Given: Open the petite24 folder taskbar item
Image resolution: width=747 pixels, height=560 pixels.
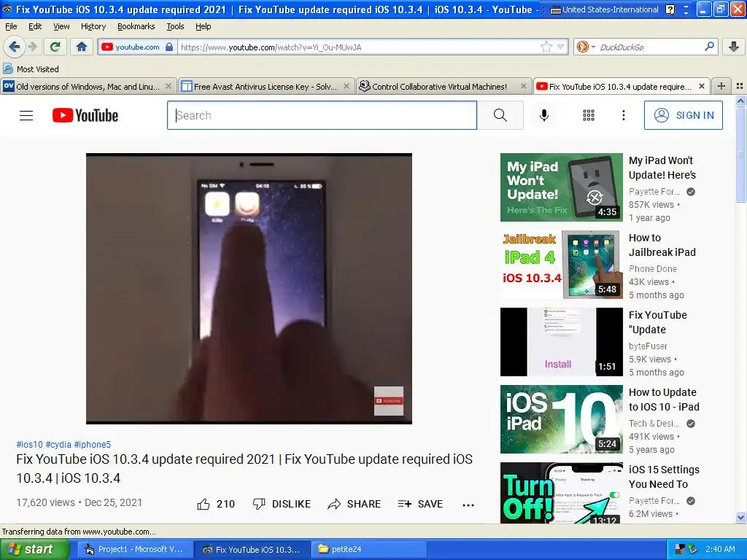Looking at the screenshot, I should click(369, 549).
